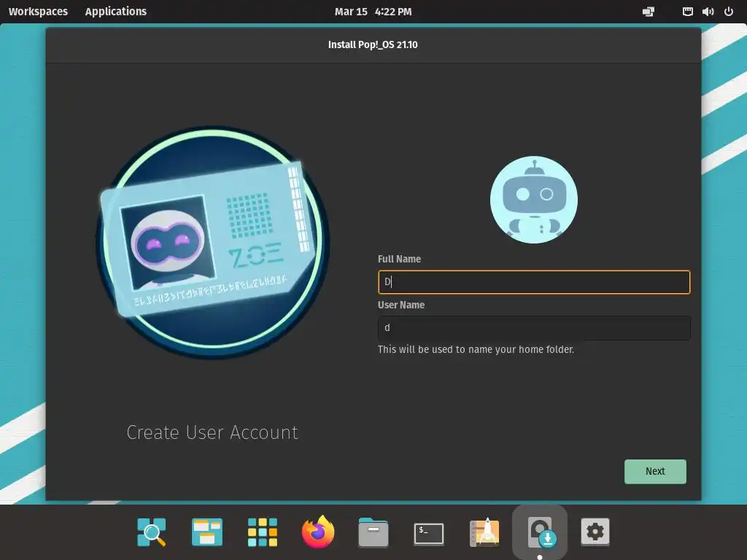Open the workspaces icon in dock
The height and width of the screenshot is (560, 747).
click(x=206, y=532)
